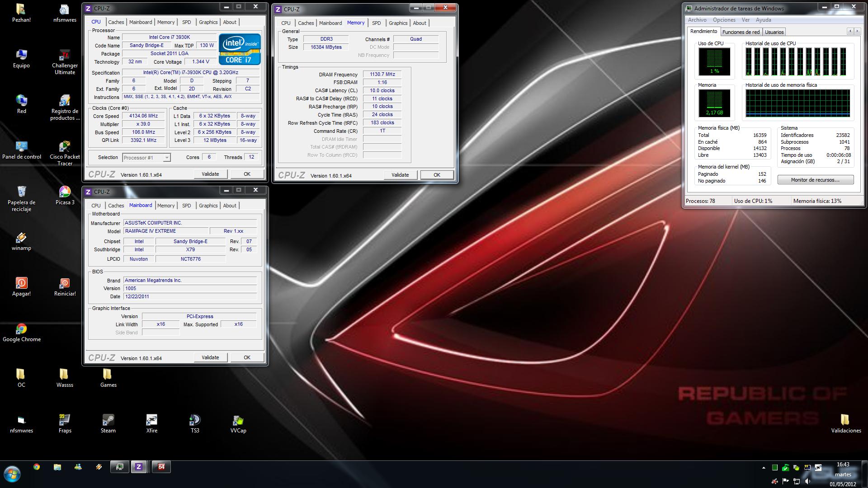This screenshot has width=868, height=488.
Task: Click the Windows Live Messenger taskbar icon
Action: click(x=78, y=467)
